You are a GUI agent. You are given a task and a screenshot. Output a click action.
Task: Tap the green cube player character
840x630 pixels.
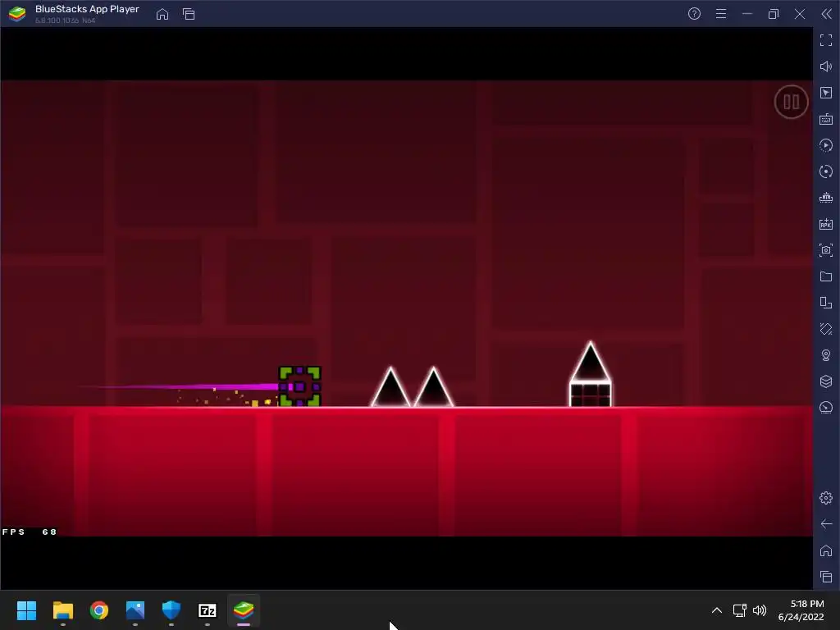pos(300,386)
